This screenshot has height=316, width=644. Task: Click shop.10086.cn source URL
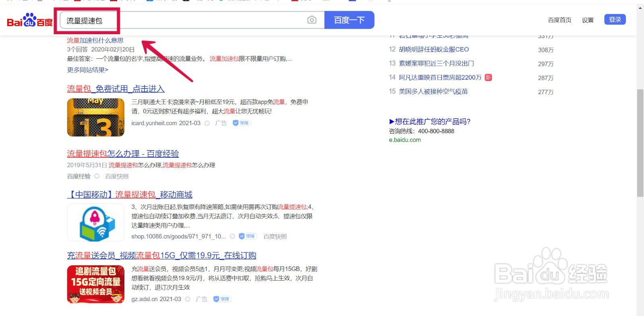click(x=178, y=236)
